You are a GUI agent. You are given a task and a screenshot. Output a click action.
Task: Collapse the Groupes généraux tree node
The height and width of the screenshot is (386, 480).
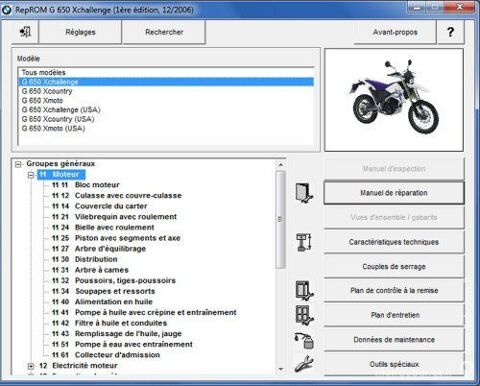pos(18,164)
